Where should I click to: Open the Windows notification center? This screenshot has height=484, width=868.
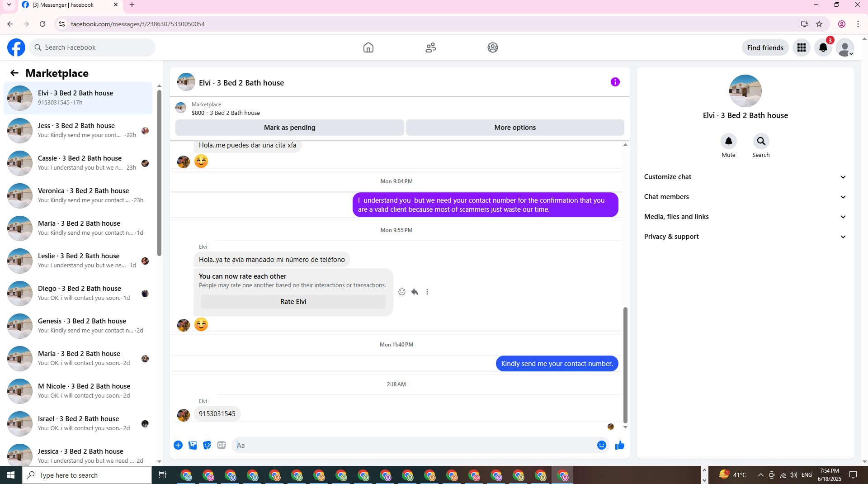coord(854,475)
